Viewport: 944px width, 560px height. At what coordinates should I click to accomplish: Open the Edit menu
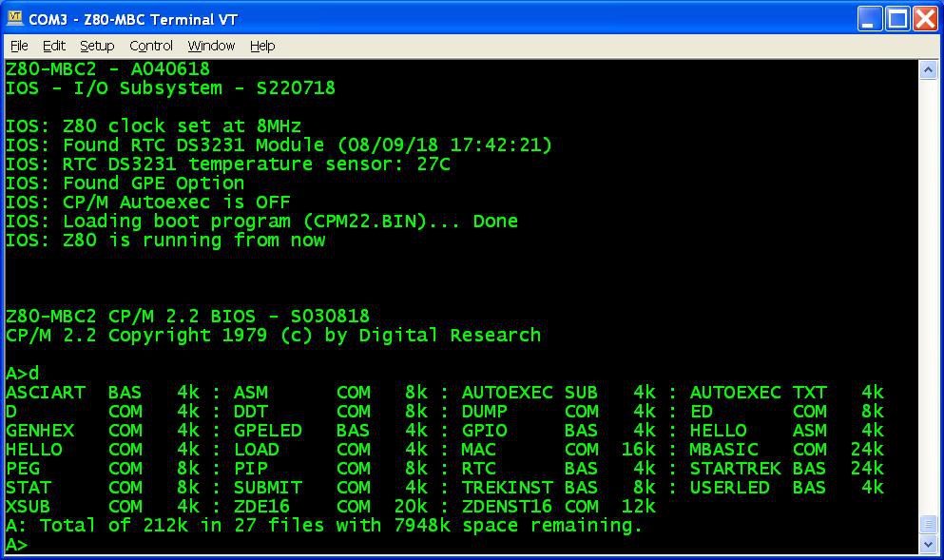[x=53, y=46]
